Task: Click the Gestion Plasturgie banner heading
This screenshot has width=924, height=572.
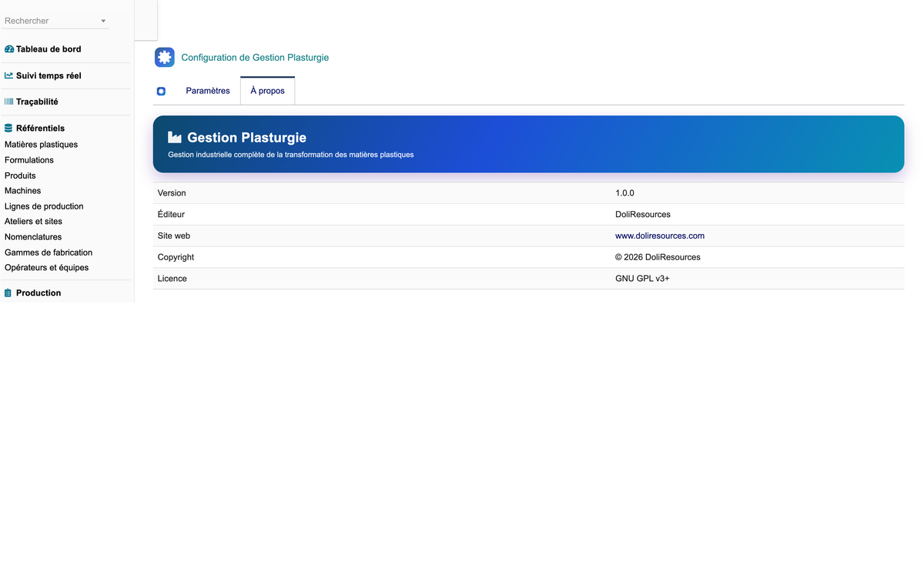Action: [x=246, y=138]
